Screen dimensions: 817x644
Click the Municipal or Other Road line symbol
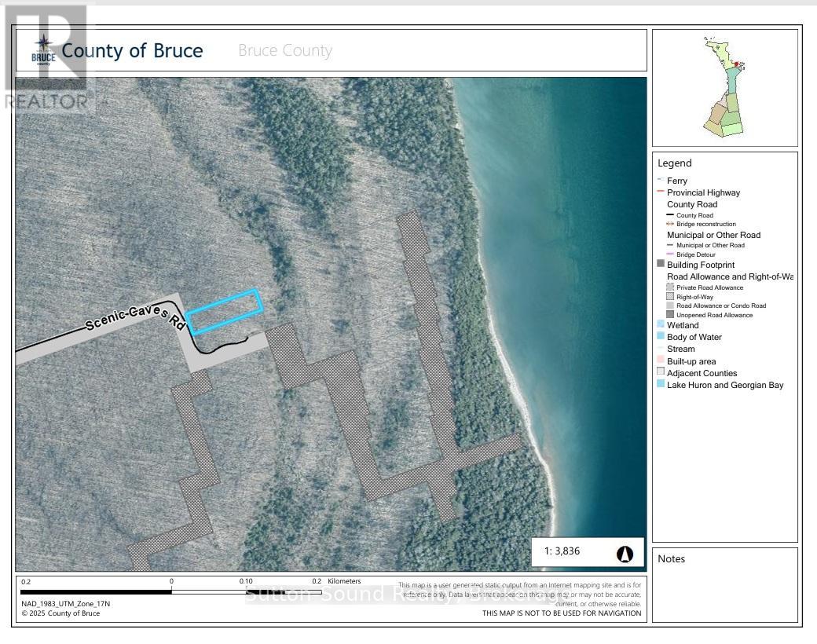670,245
